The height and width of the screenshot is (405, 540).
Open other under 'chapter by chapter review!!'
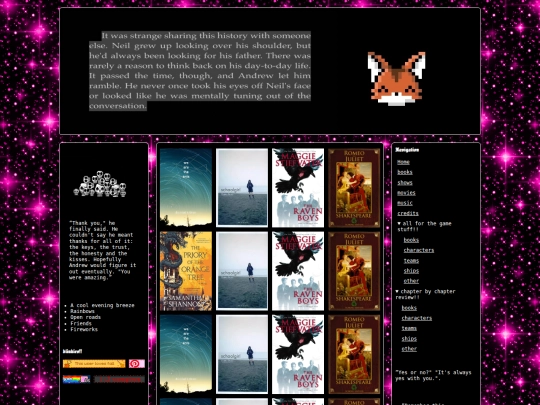tap(409, 349)
